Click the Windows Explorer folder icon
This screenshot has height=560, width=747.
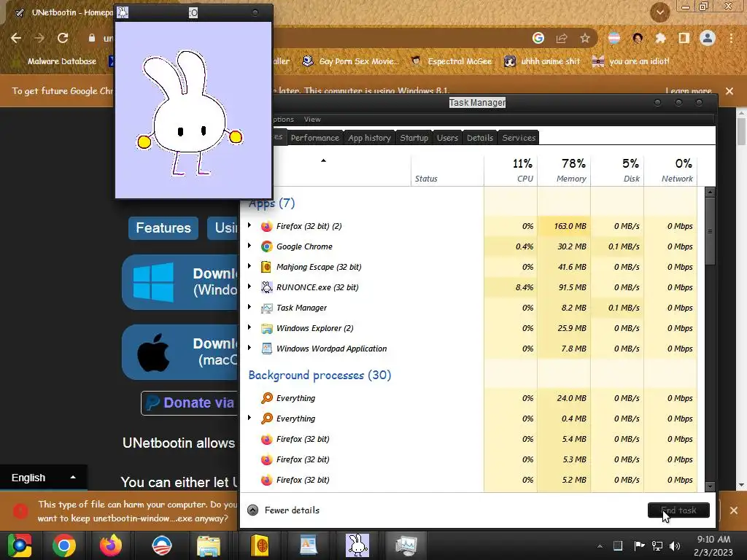coord(267,329)
